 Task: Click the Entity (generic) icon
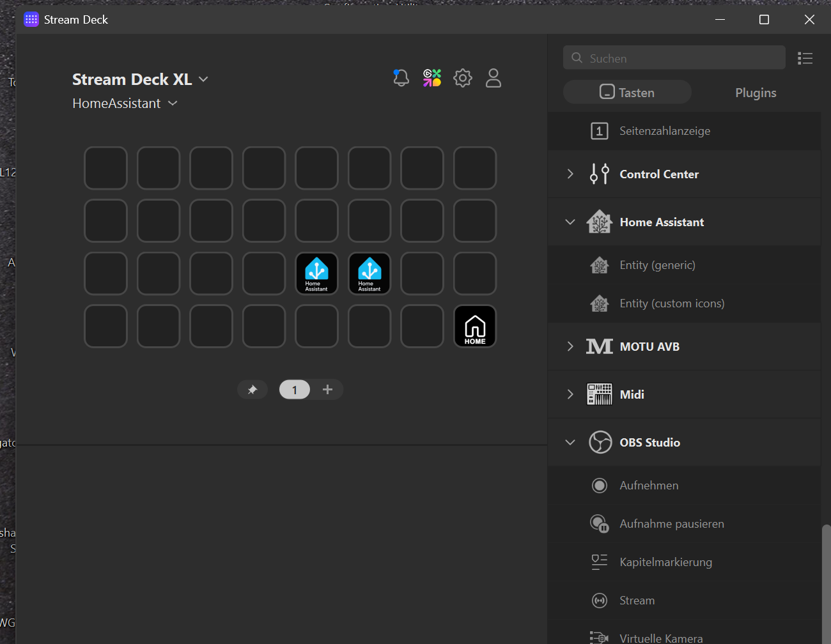pyautogui.click(x=600, y=265)
